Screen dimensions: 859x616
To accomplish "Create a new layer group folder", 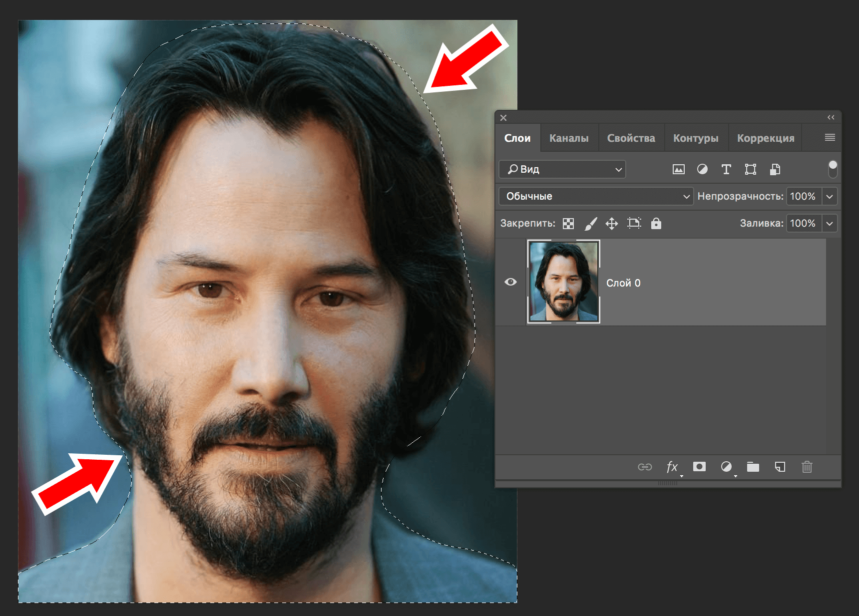I will tap(753, 467).
